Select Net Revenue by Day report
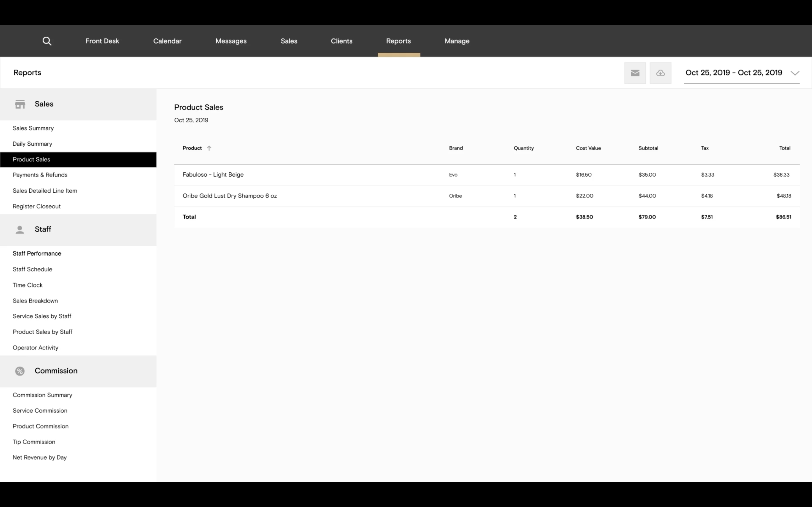812x507 pixels. coord(39,457)
